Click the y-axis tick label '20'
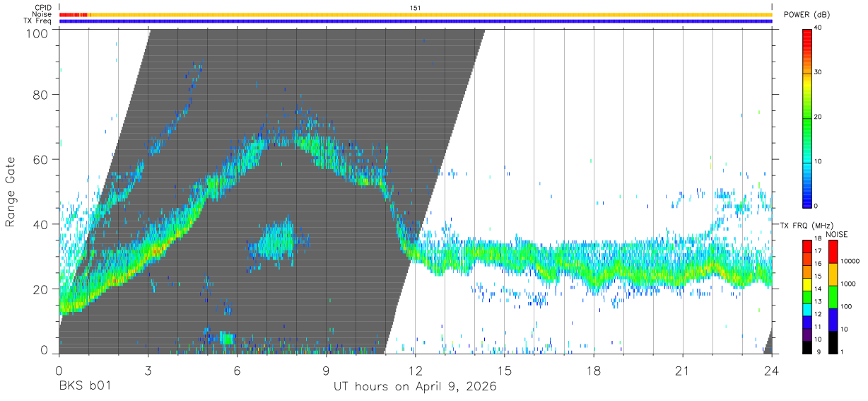This screenshot has height=401, width=868. click(41, 289)
